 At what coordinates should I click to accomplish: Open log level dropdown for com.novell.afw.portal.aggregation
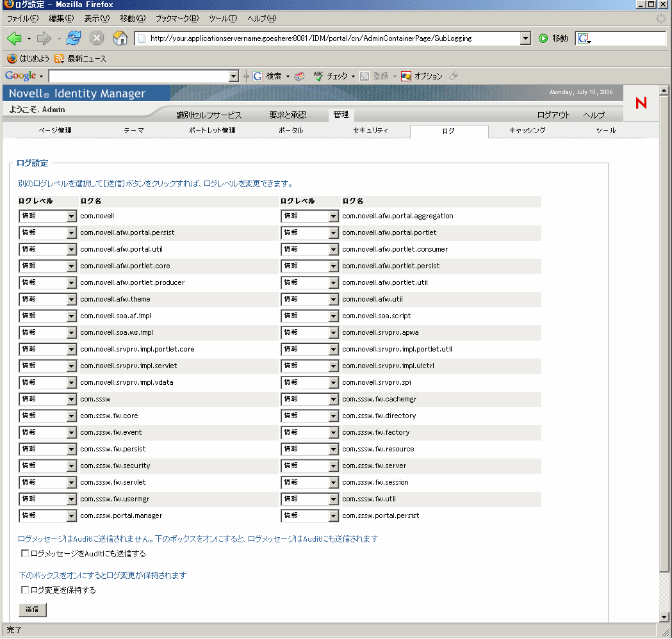(310, 216)
